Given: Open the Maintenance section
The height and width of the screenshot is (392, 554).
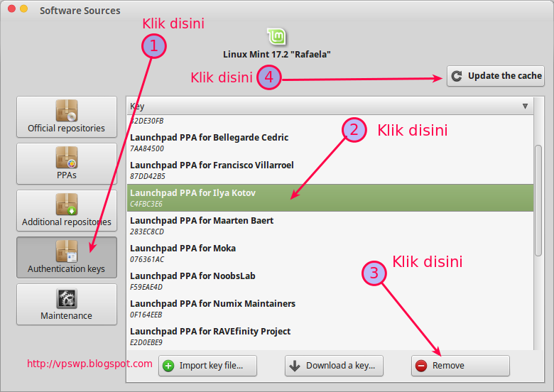Looking at the screenshot, I should [67, 305].
